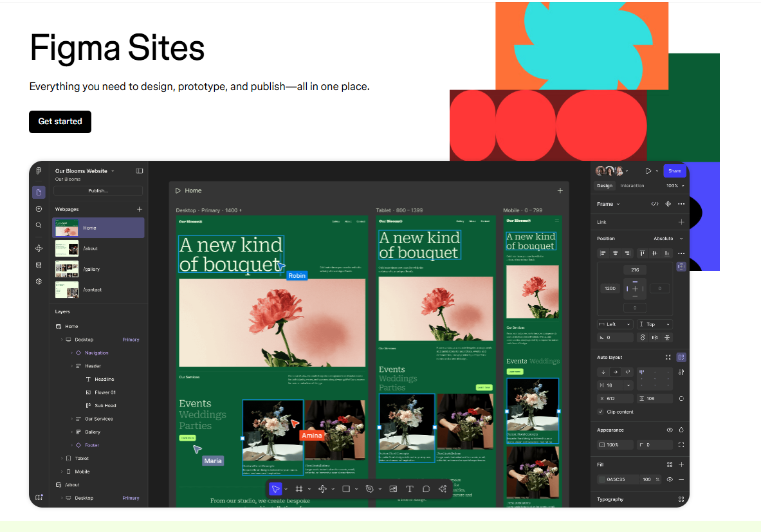Click the opacity field showing 100%

[615, 445]
